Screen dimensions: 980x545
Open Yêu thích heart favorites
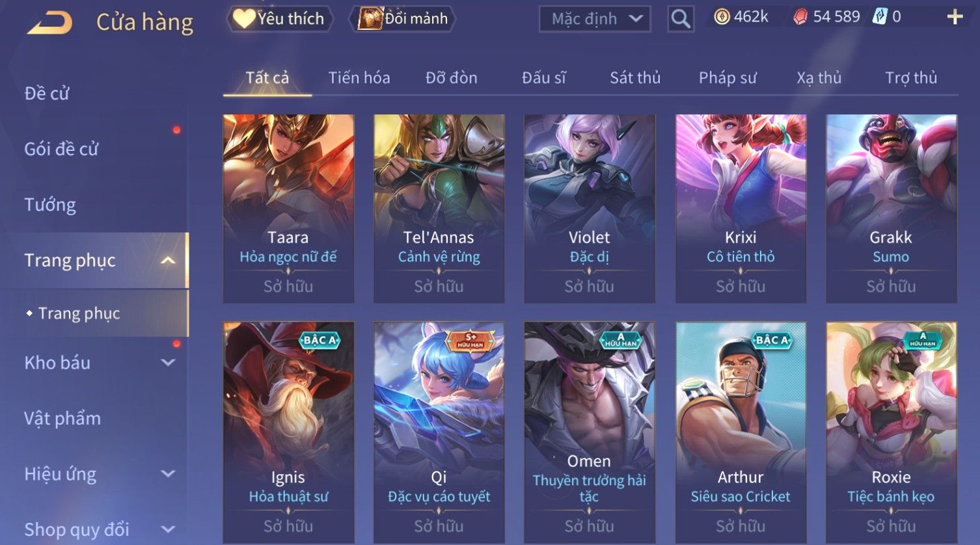click(279, 19)
